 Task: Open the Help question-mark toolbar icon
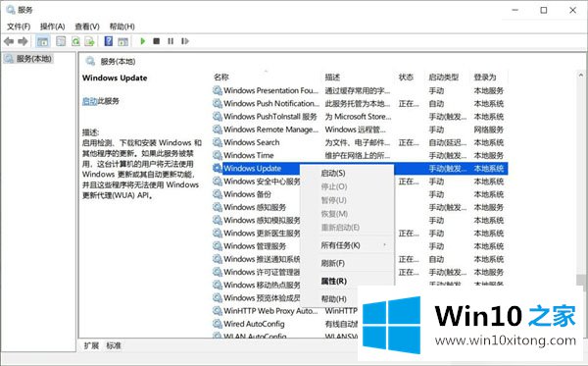[x=109, y=41]
